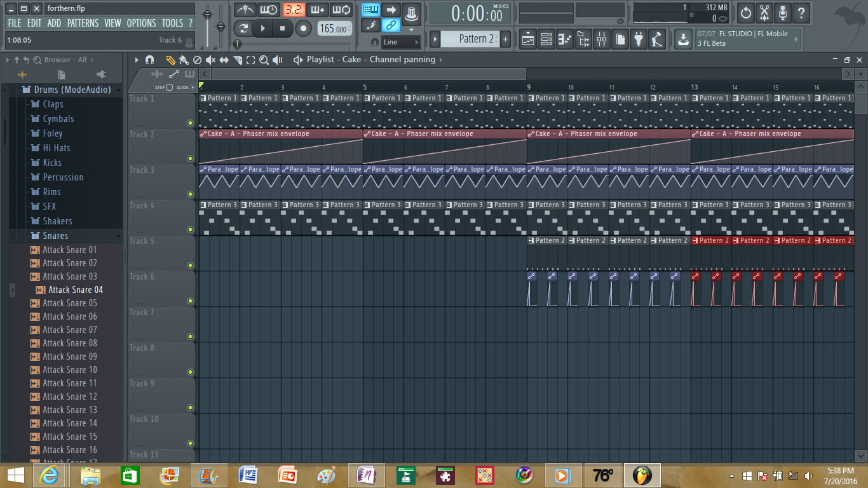The image size is (868, 488).
Task: Select the Slip tool in Playlist toolbar
Action: [x=224, y=60]
